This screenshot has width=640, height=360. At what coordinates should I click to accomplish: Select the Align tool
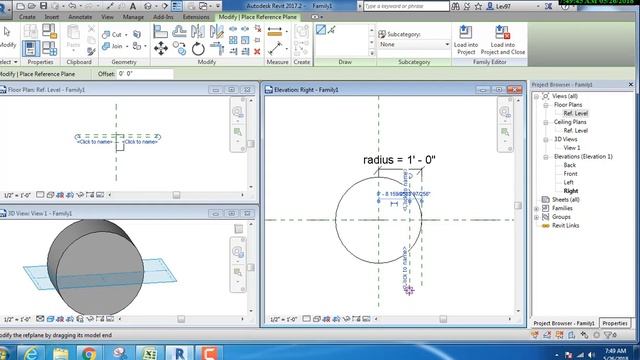click(x=160, y=31)
